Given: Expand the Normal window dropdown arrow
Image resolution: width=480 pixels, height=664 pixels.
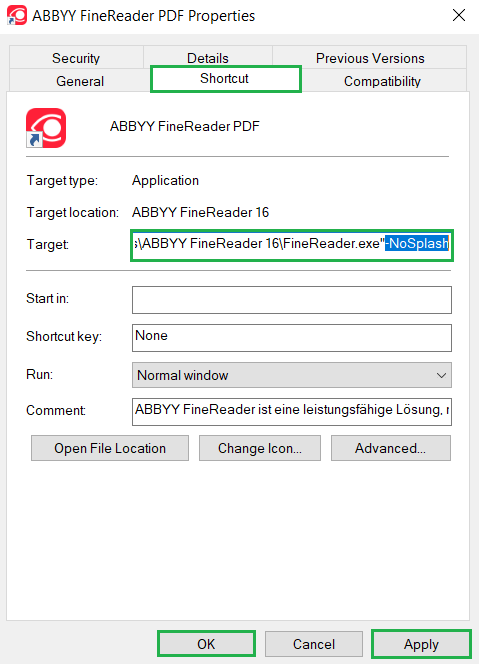Looking at the screenshot, I should tap(441, 375).
